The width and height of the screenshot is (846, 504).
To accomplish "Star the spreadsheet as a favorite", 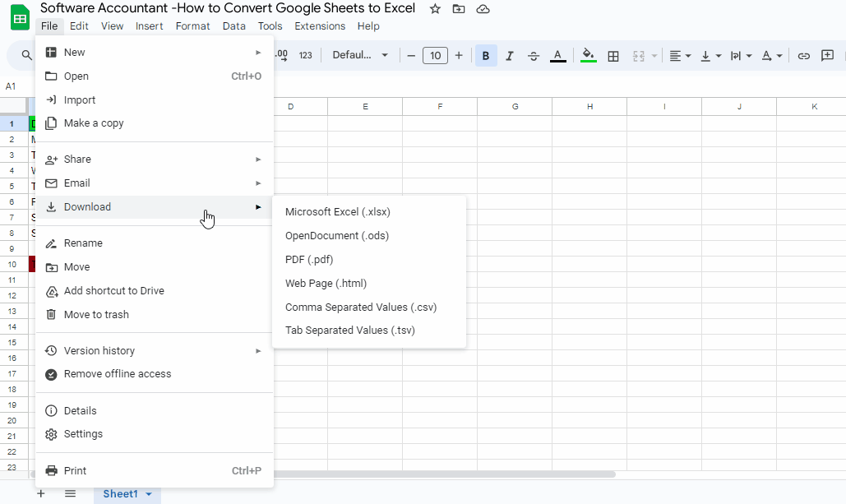I will click(x=434, y=8).
